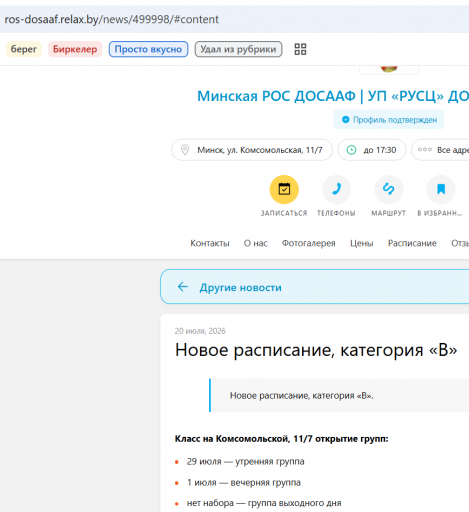
Task: Click the location pin icon
Action: (185, 150)
